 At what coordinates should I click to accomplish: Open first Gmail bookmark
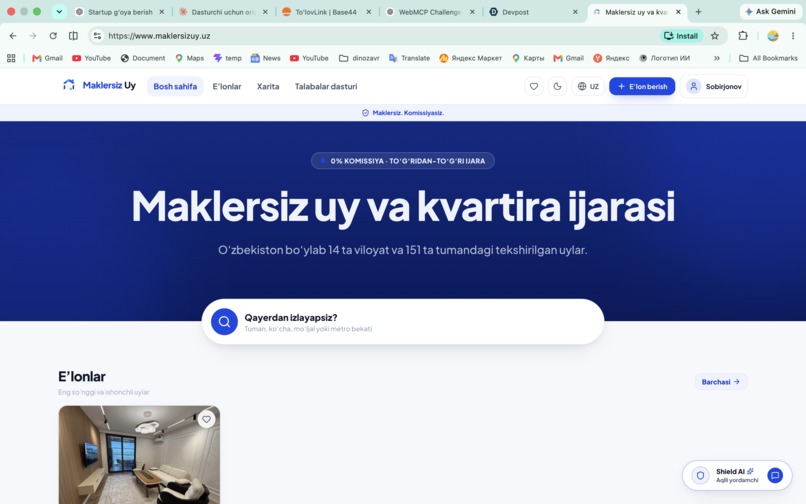point(47,58)
